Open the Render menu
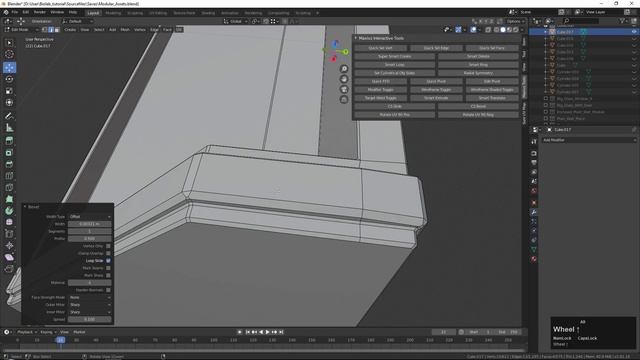This screenshot has width=640, height=360. click(40, 12)
